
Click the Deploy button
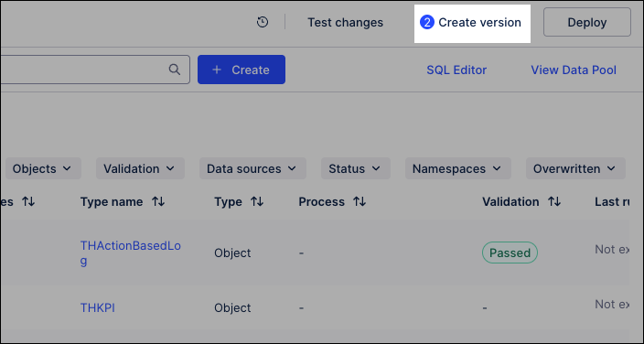tap(587, 22)
